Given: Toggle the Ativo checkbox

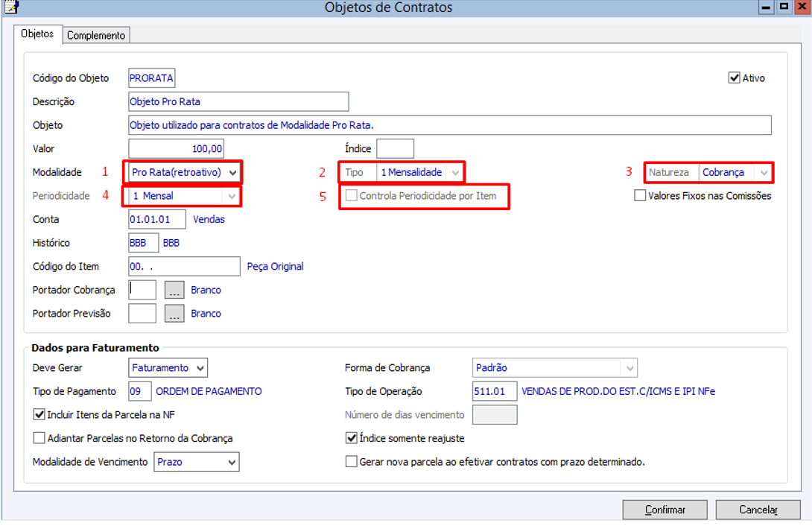Looking at the screenshot, I should point(734,78).
